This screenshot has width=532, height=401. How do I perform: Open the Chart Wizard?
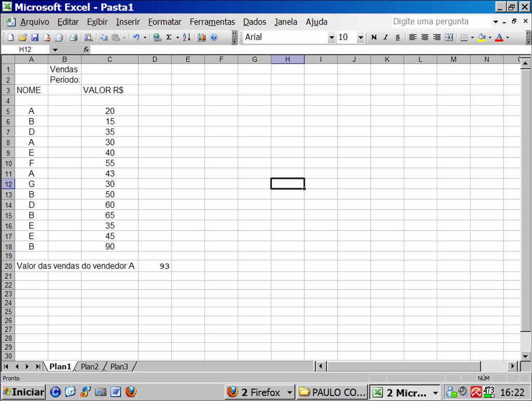[201, 37]
